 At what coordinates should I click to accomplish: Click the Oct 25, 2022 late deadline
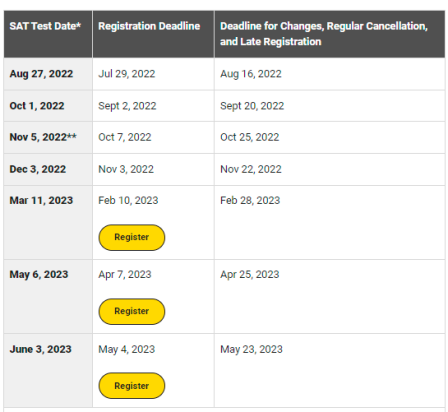(x=250, y=137)
